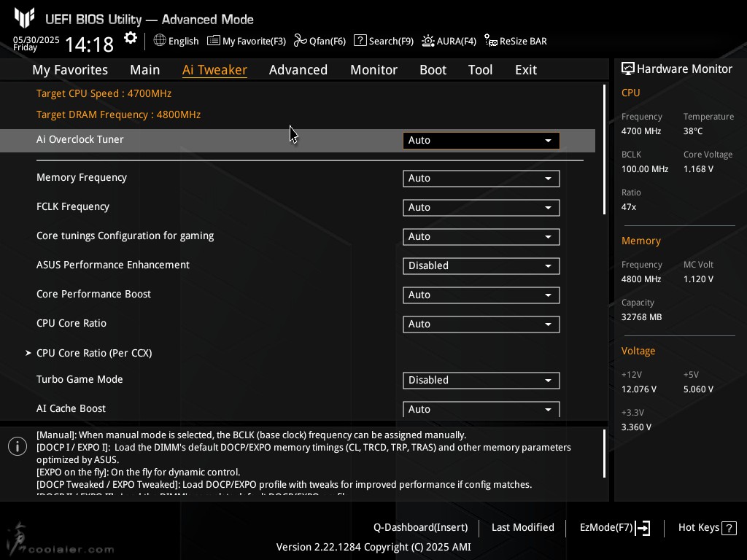Select ASUS Performance Enhancement row label
The image size is (747, 560).
(x=113, y=265)
